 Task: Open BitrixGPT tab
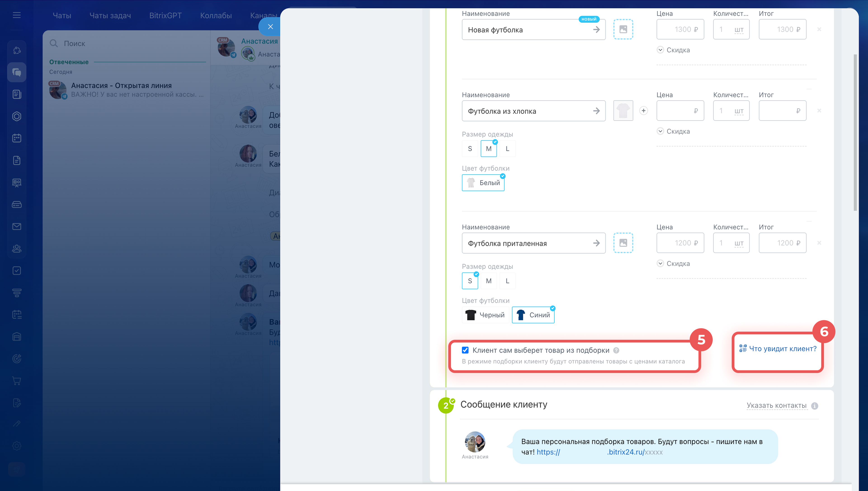click(x=165, y=16)
